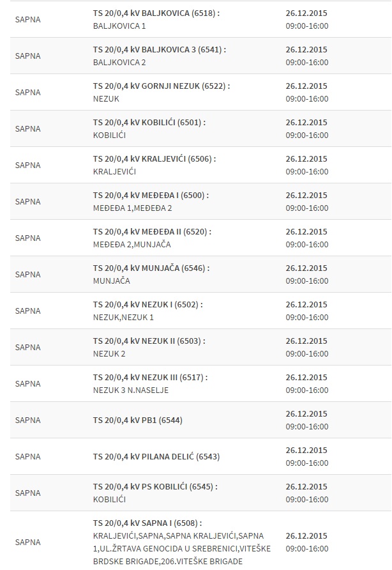This screenshot has width=392, height=570.
Task: Click the GORNJI NEZUK (6522) station entry
Action: [161, 86]
